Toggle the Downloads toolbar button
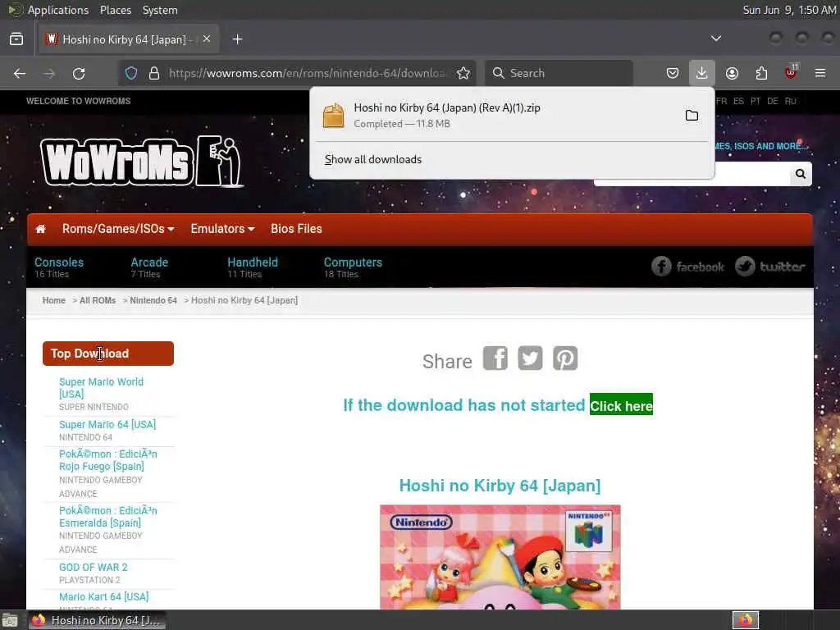 tap(702, 73)
